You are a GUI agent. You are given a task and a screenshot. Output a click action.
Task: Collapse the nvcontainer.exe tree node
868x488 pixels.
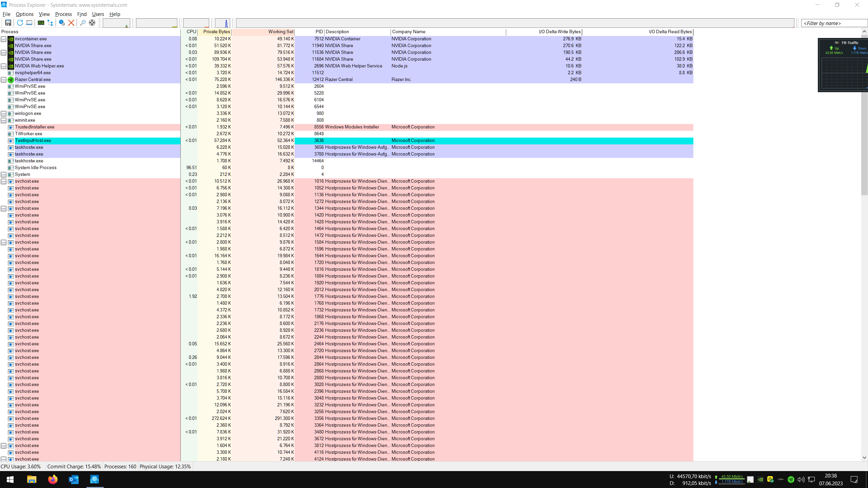coord(3,39)
